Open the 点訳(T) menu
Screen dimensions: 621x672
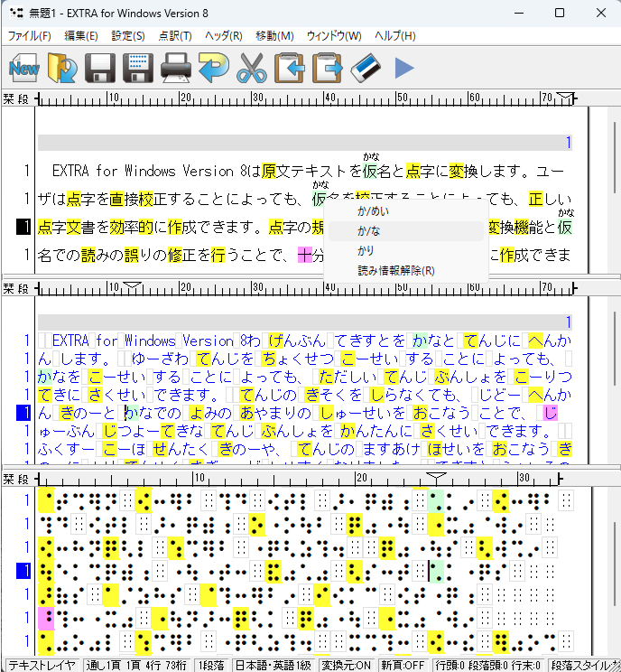pos(175,36)
